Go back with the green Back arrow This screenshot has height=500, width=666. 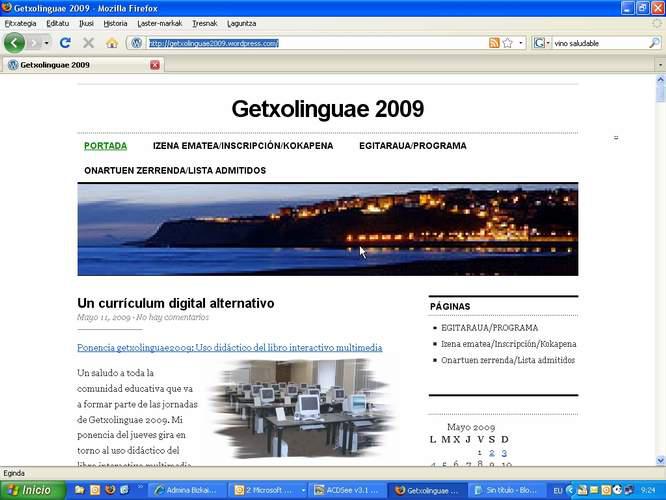click(x=14, y=42)
